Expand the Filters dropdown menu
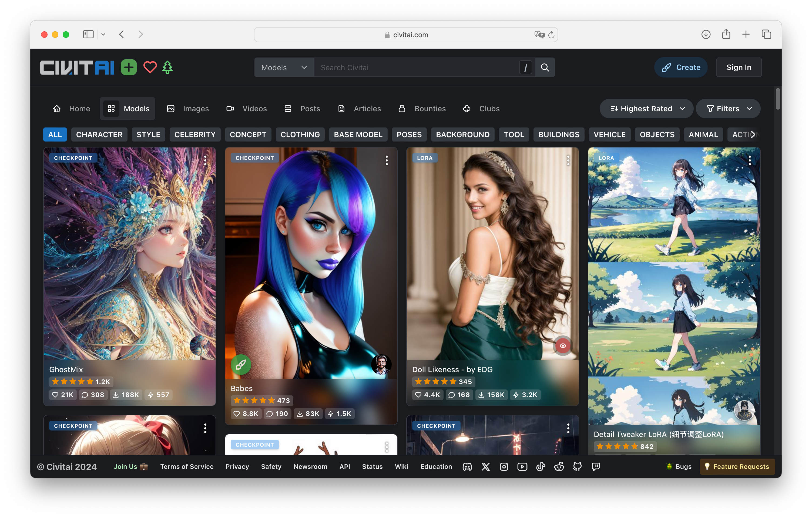The image size is (812, 518). click(x=729, y=108)
